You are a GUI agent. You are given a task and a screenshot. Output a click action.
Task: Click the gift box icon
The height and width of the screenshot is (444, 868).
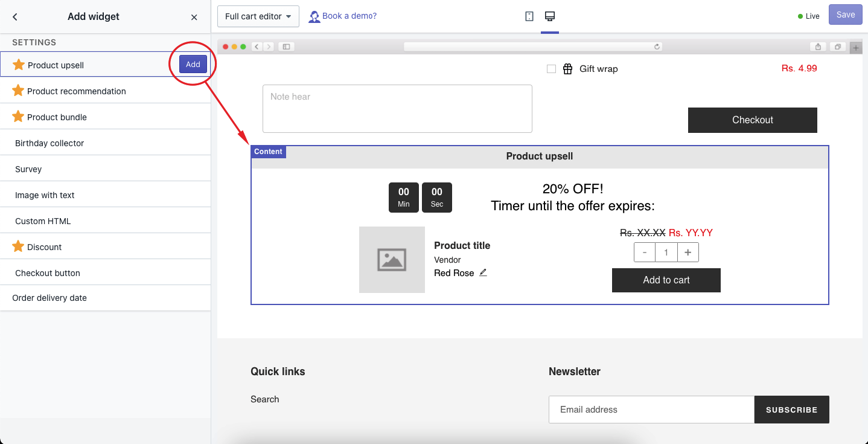pyautogui.click(x=567, y=69)
